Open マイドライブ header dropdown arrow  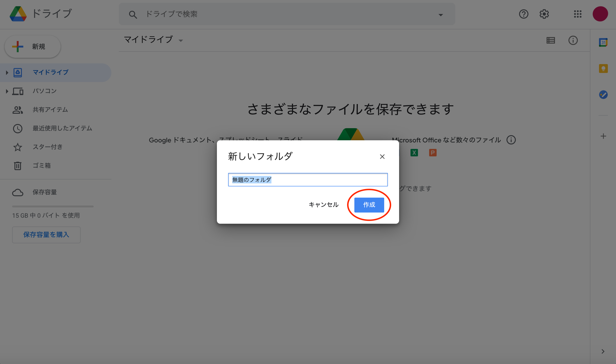[181, 41]
